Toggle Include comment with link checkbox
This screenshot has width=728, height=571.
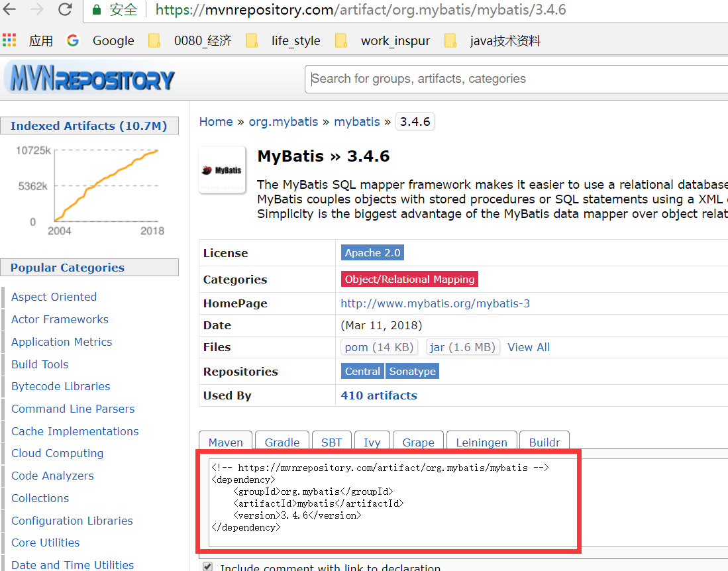coord(207,566)
